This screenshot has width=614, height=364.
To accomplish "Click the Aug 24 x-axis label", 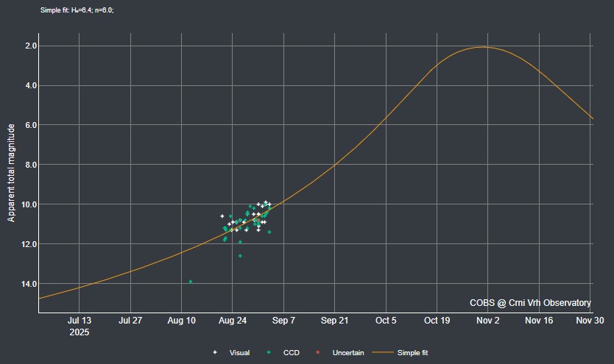I will pyautogui.click(x=233, y=321).
